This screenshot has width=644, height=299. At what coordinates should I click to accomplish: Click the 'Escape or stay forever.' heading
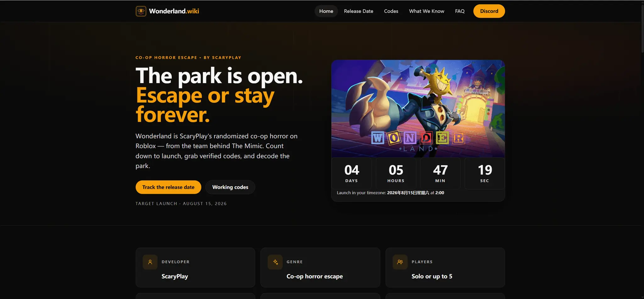[205, 105]
